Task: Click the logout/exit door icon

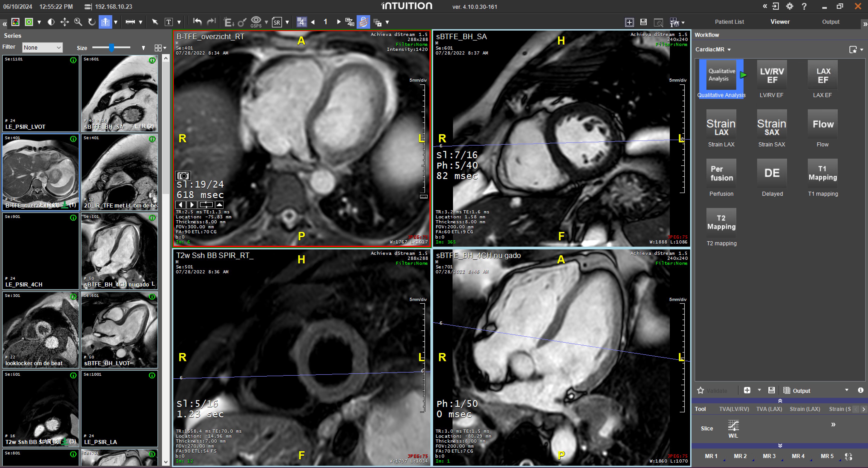Action: tap(775, 6)
